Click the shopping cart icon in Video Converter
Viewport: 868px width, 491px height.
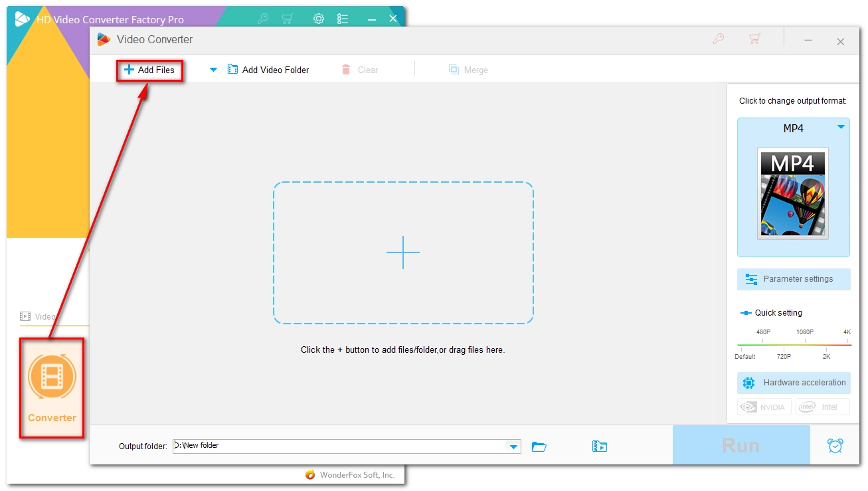[754, 39]
